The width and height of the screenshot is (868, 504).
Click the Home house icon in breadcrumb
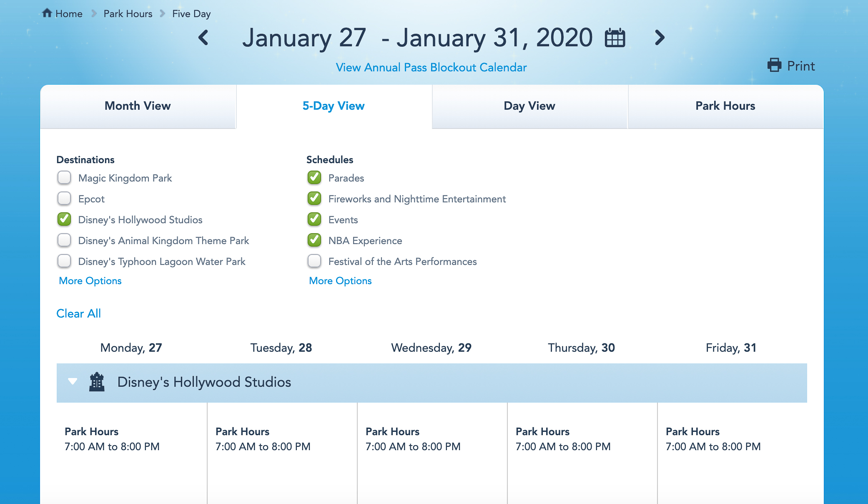click(x=47, y=13)
